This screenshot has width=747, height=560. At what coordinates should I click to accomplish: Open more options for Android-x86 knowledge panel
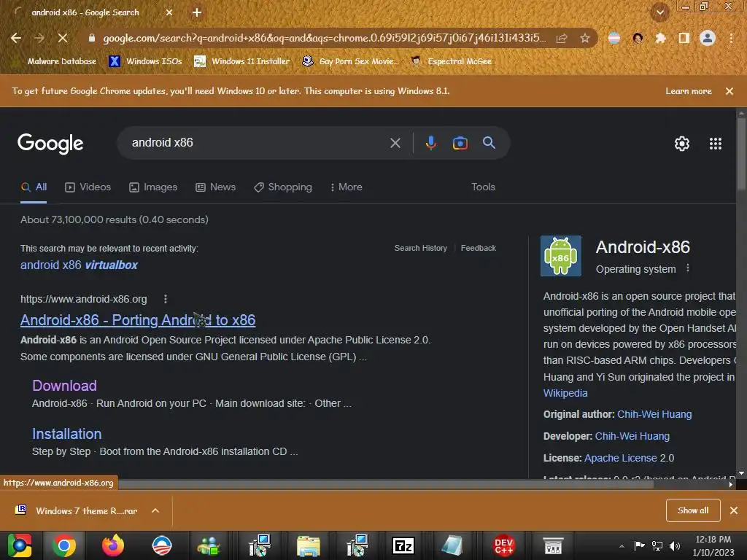point(687,268)
